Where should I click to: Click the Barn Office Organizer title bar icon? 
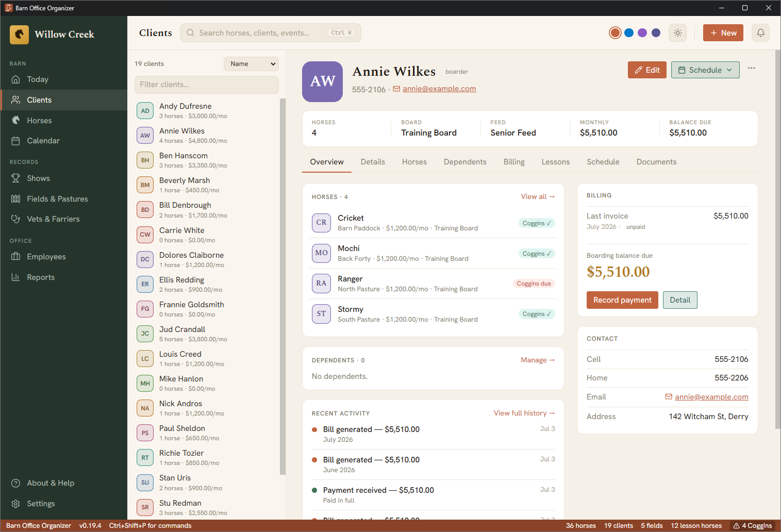(x=8, y=8)
